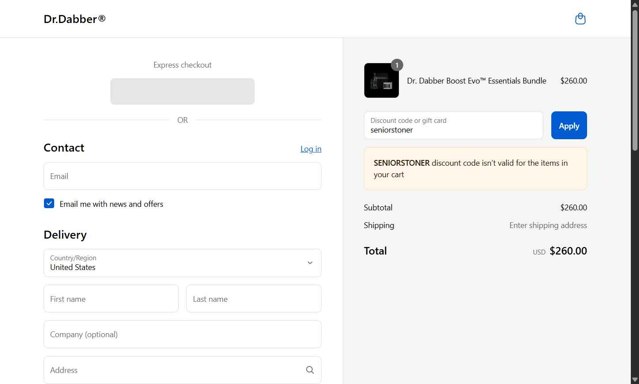Open the Country/Region dropdown
Viewport: 639px width, 384px height.
[182, 263]
